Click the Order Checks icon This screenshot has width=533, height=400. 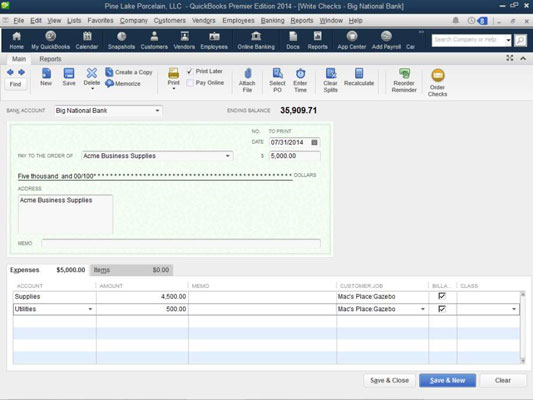(x=437, y=75)
